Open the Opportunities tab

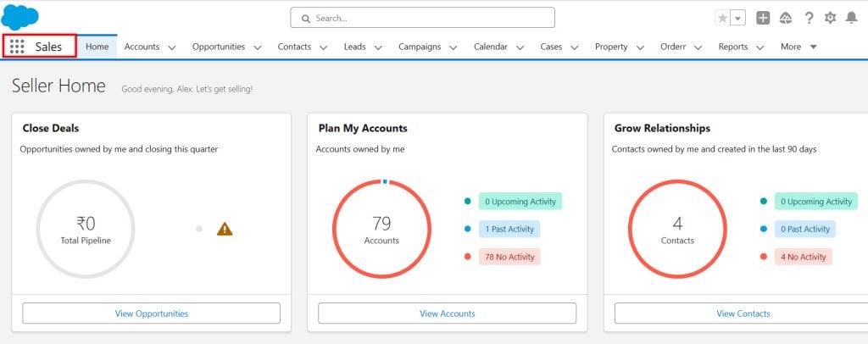(x=219, y=47)
